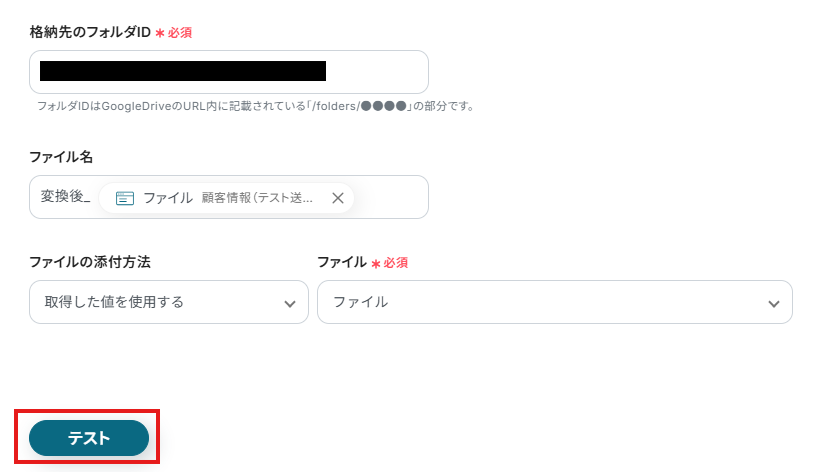Click the folder ID helper text about /folders/

click(x=255, y=106)
